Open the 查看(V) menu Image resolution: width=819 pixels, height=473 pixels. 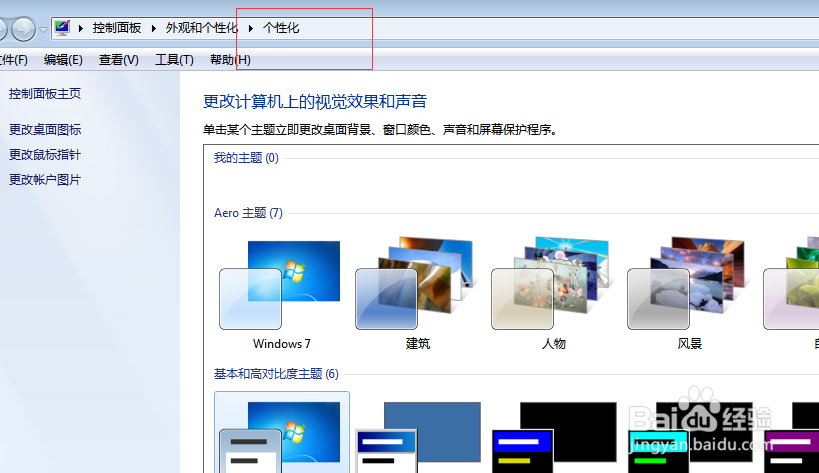pyautogui.click(x=119, y=60)
